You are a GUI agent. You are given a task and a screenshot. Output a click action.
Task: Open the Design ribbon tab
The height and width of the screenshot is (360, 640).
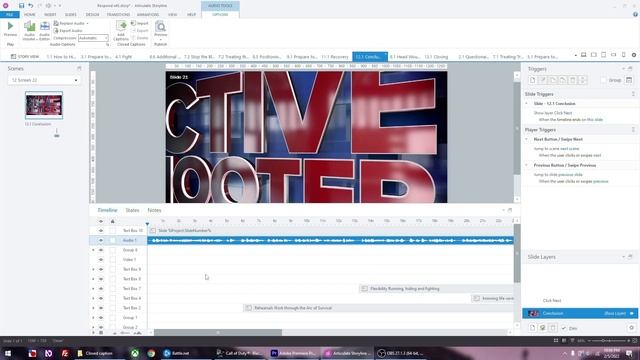92,14
